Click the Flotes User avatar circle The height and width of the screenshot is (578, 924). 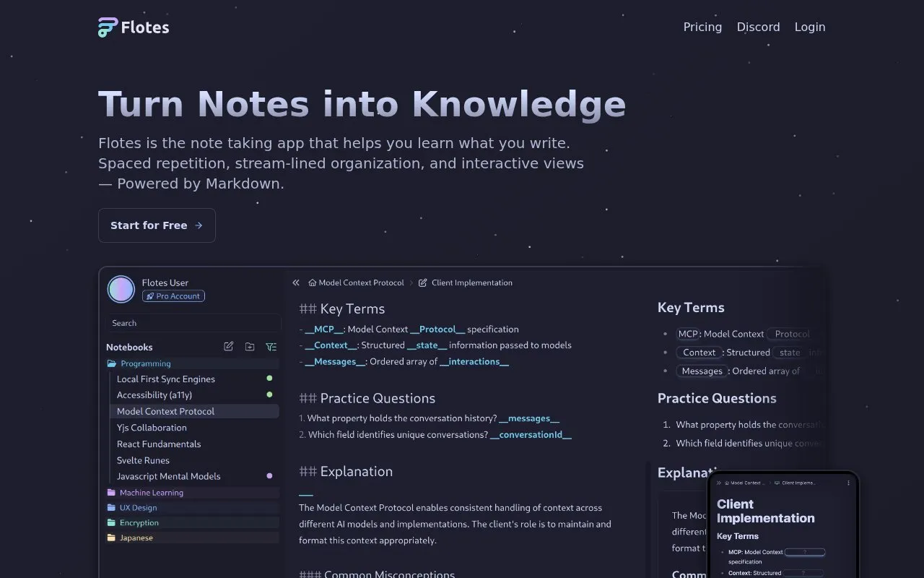[121, 290]
